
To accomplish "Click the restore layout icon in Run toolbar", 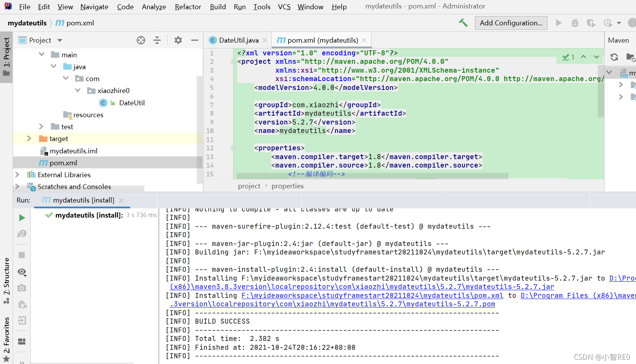I will (22, 304).
